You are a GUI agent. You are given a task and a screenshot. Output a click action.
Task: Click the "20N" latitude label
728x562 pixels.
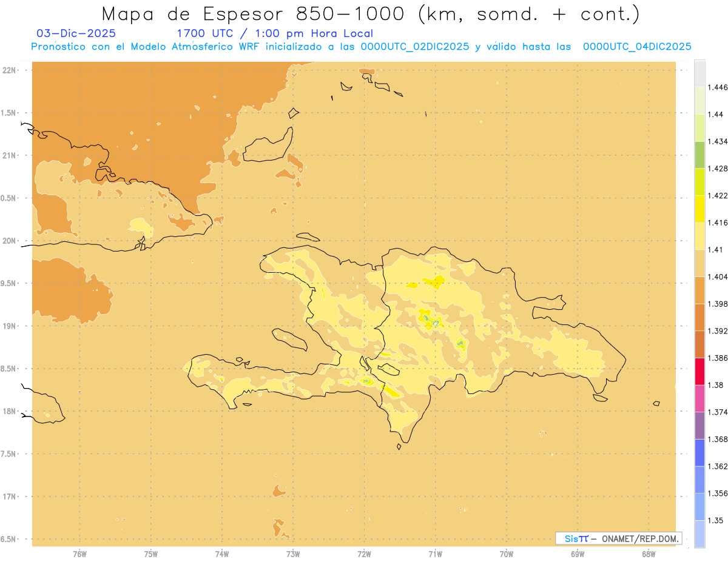click(x=10, y=241)
